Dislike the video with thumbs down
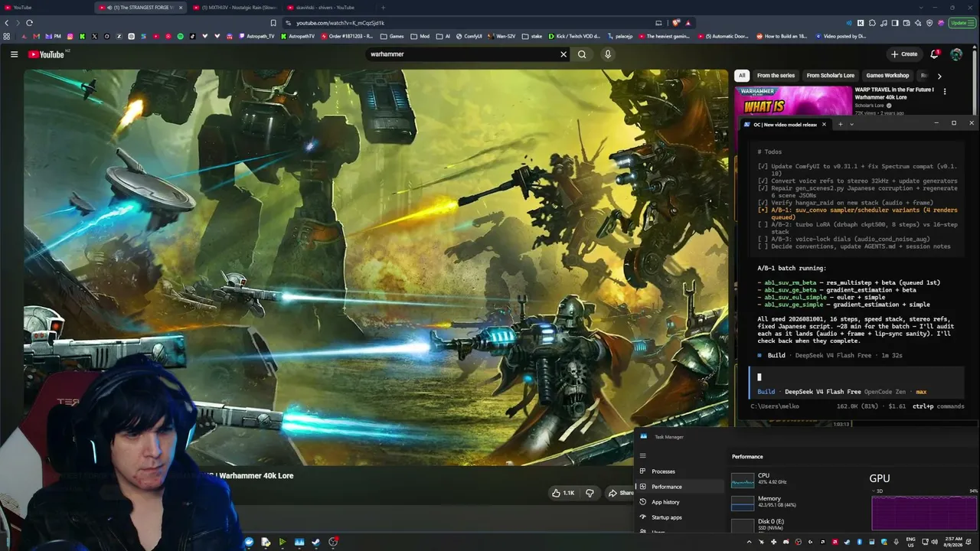Screen dimensions: 980x551 [590, 493]
